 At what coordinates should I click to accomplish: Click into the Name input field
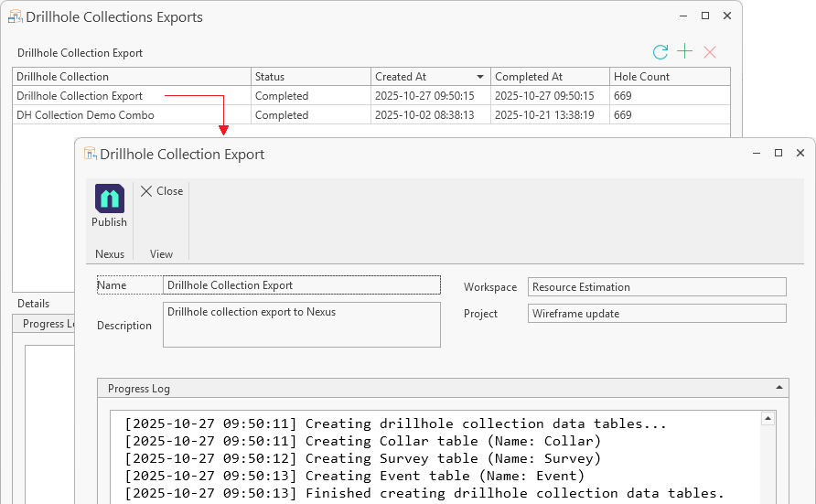click(x=301, y=285)
